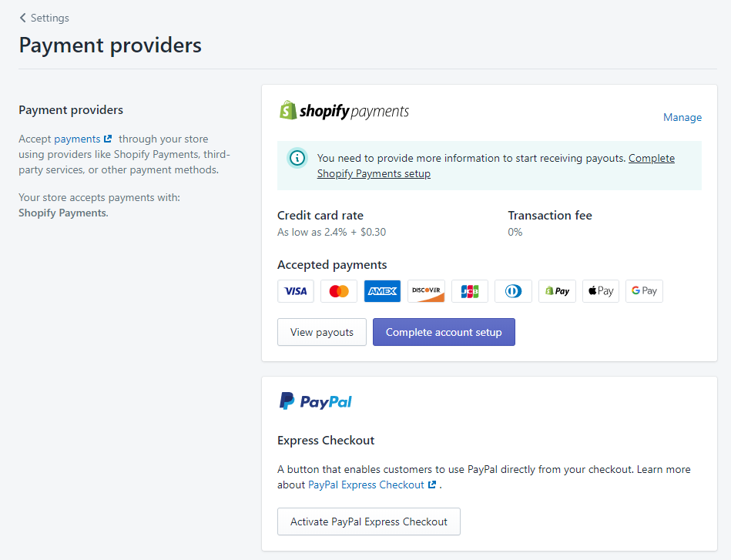Screen dimensions: 731x560
Task: Click the info icon in payout notice
Action: point(297,158)
